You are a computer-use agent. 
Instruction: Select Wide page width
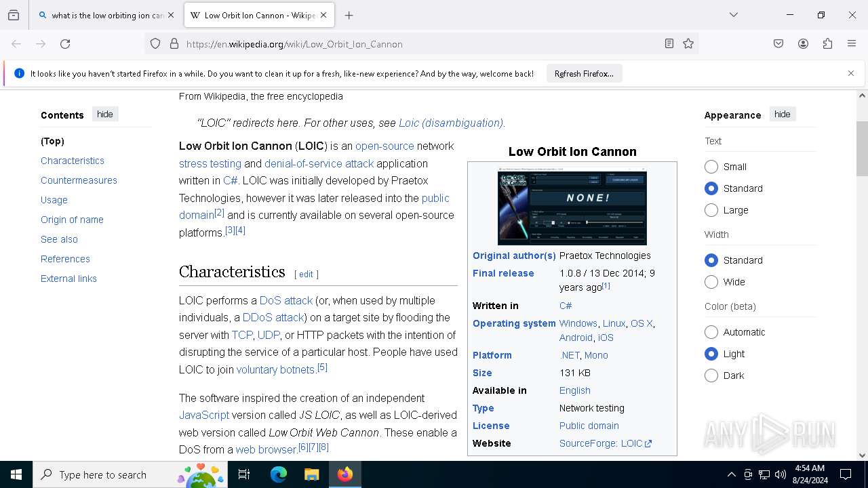coord(711,282)
